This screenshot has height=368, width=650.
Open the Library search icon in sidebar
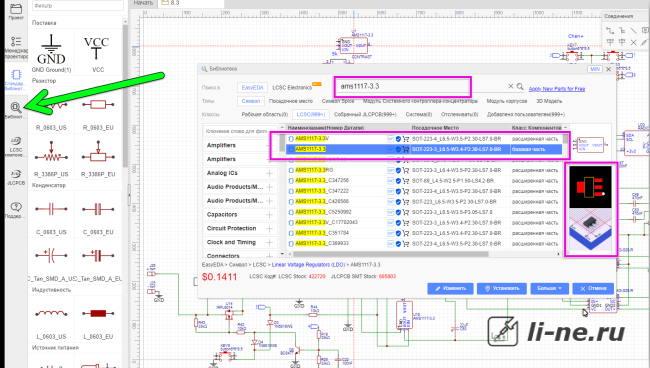click(15, 110)
